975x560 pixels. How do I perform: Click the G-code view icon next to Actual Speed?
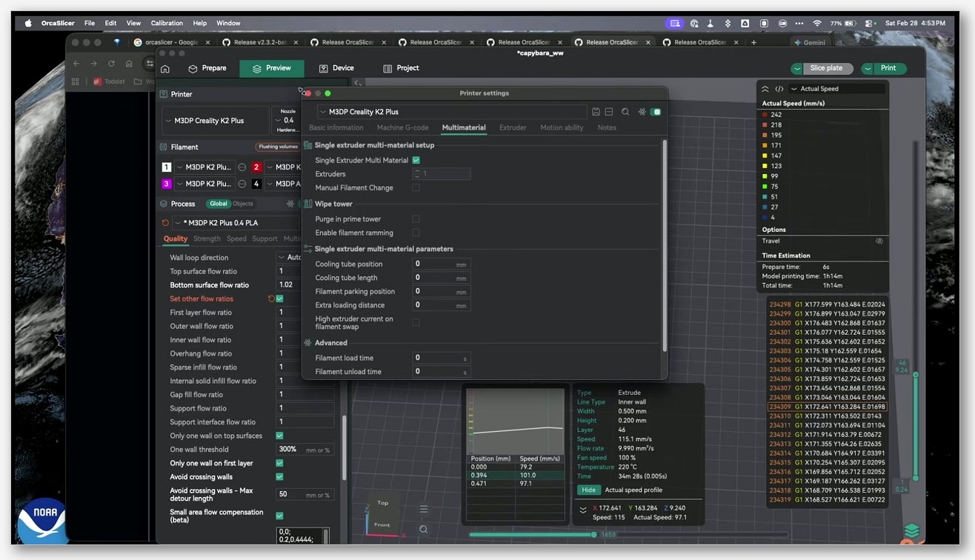[779, 89]
